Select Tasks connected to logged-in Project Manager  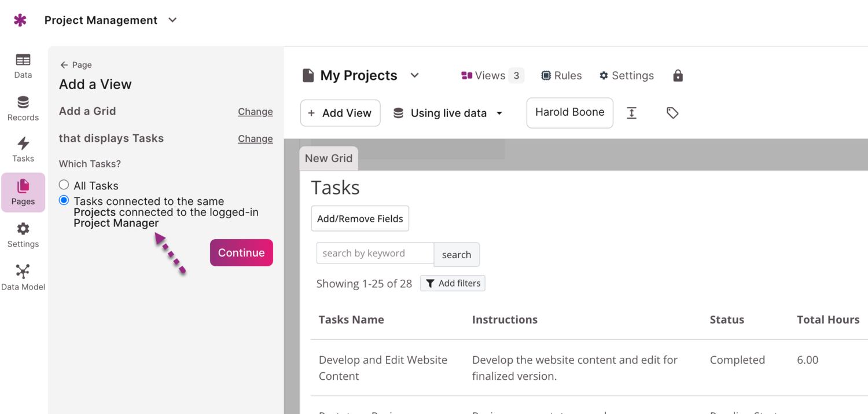point(64,200)
